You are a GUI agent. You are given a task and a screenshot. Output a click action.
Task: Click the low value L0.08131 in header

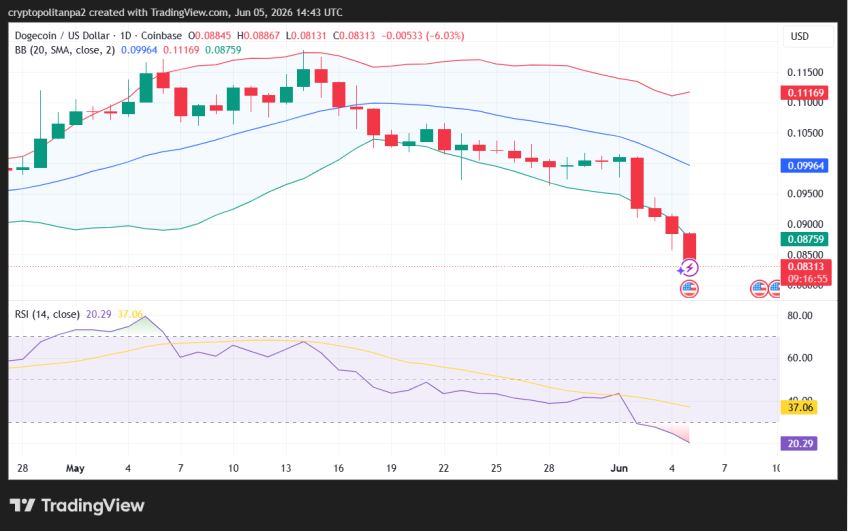[x=306, y=36]
